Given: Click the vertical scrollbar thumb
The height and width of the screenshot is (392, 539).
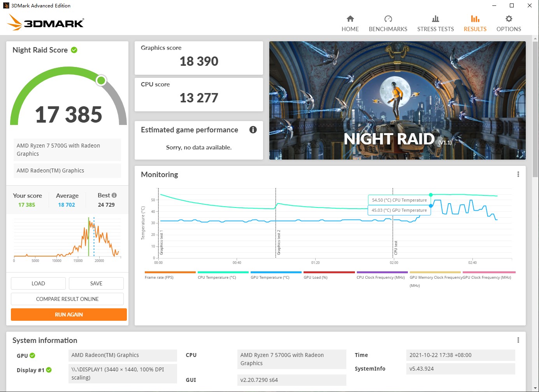Looking at the screenshot, I should pyautogui.click(x=535, y=109).
